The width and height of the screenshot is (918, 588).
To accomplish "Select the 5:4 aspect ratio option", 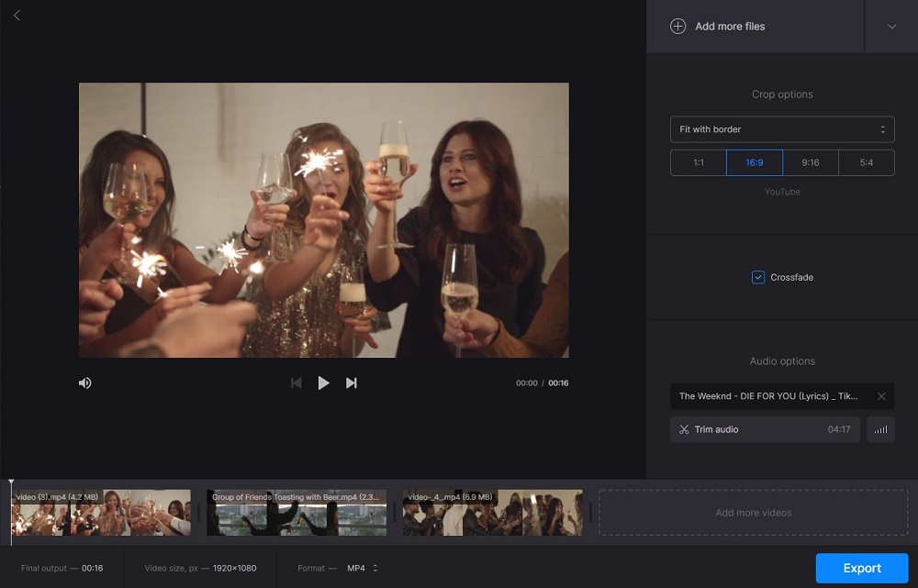I will 866,162.
